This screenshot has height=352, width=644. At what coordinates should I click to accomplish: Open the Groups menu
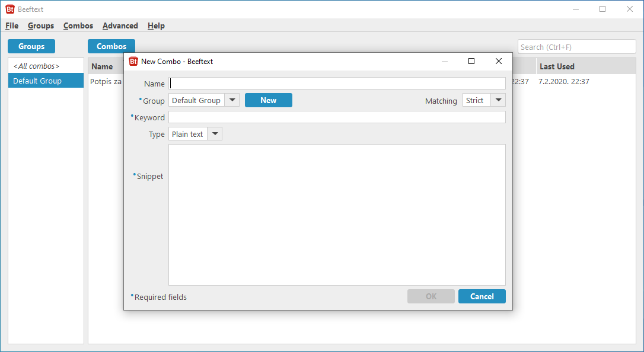coord(41,25)
